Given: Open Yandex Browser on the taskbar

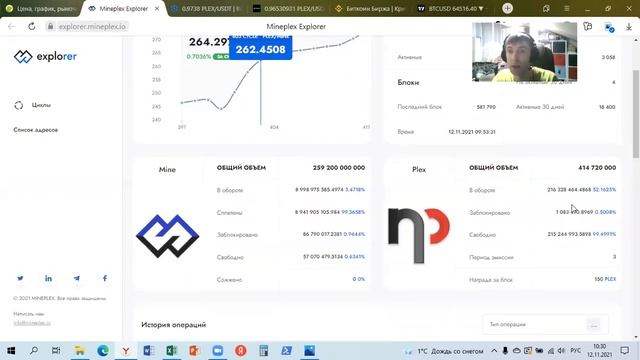Looking at the screenshot, I should 126,351.
